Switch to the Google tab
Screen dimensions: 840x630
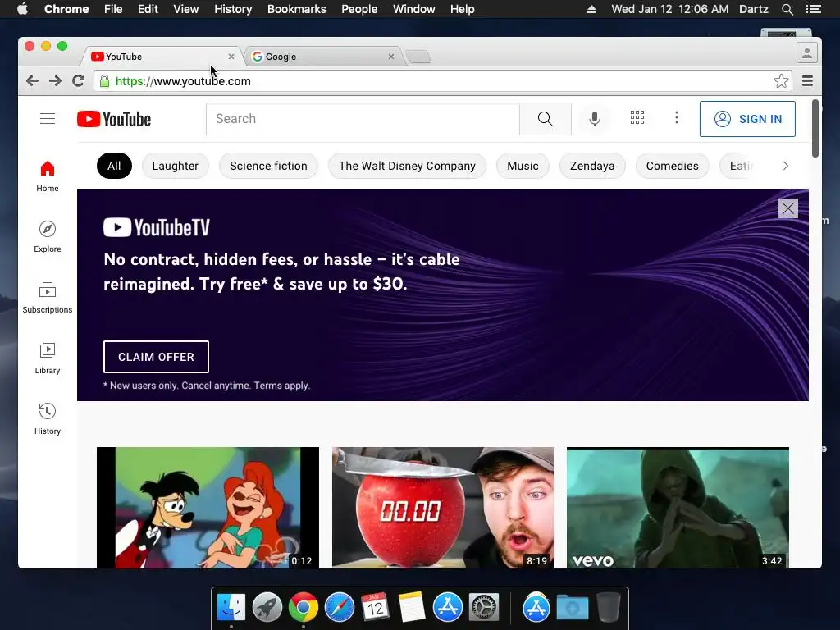323,57
